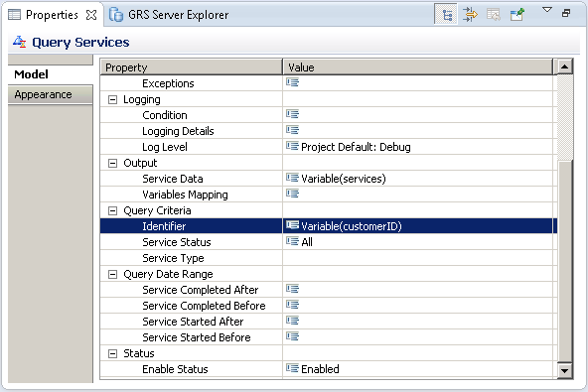Click value icon in Service Completed Before row
Viewport: 588px width, 392px height.
(x=292, y=305)
